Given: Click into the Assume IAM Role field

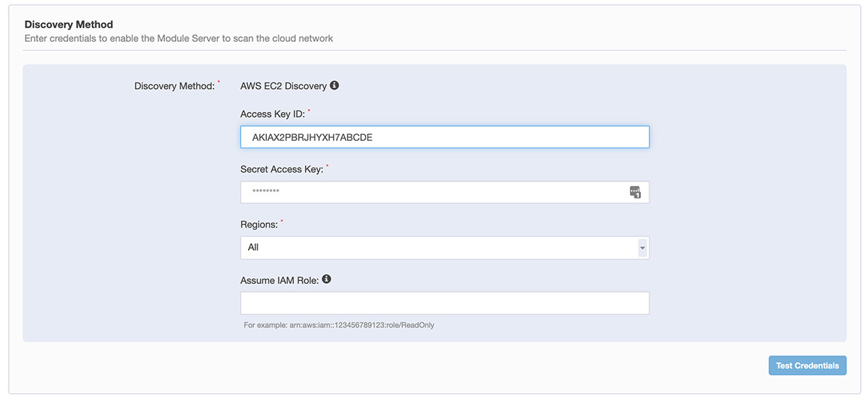Looking at the screenshot, I should pos(445,303).
